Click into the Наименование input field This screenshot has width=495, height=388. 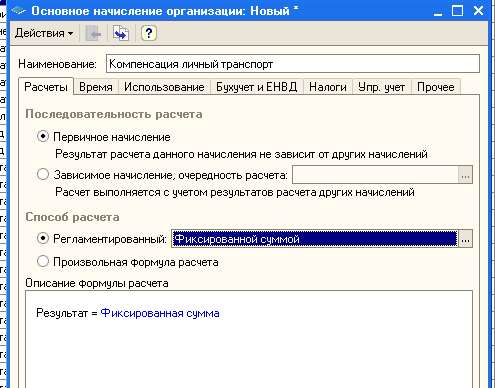point(293,64)
